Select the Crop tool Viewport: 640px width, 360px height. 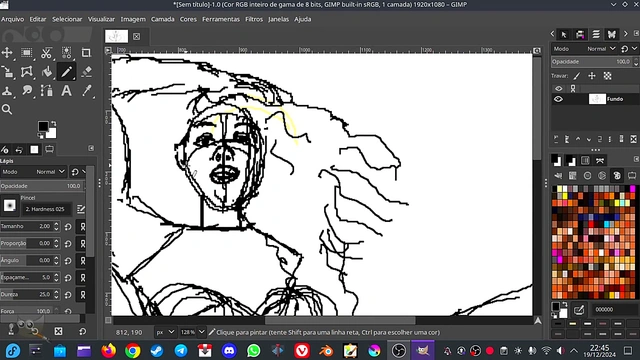pyautogui.click(x=86, y=53)
